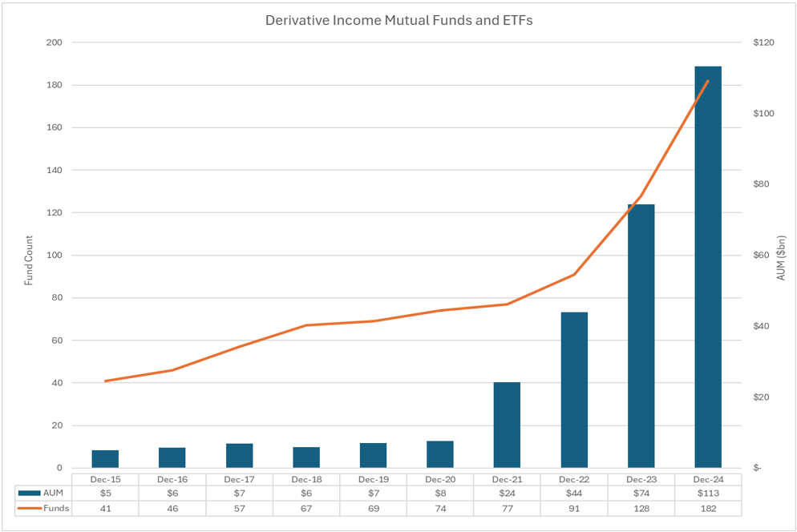The image size is (797, 532).
Task: Click the $113 cell in the data table
Action: 708,493
